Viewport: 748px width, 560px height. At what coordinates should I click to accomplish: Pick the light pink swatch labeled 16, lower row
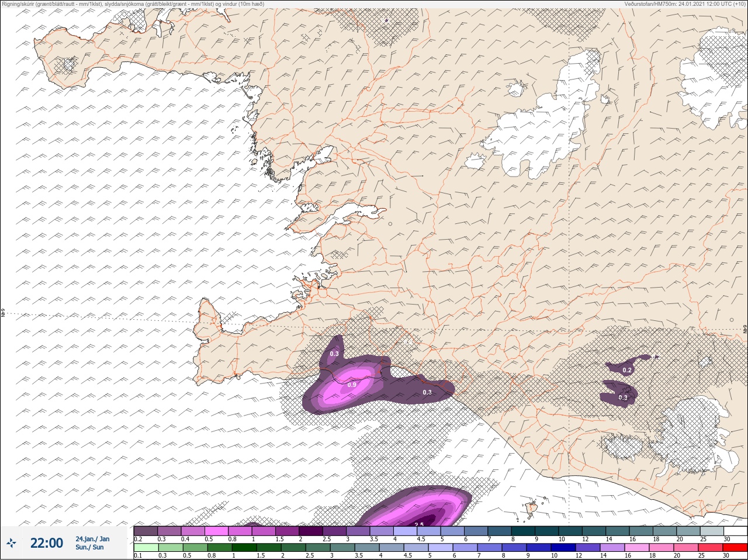[637, 548]
